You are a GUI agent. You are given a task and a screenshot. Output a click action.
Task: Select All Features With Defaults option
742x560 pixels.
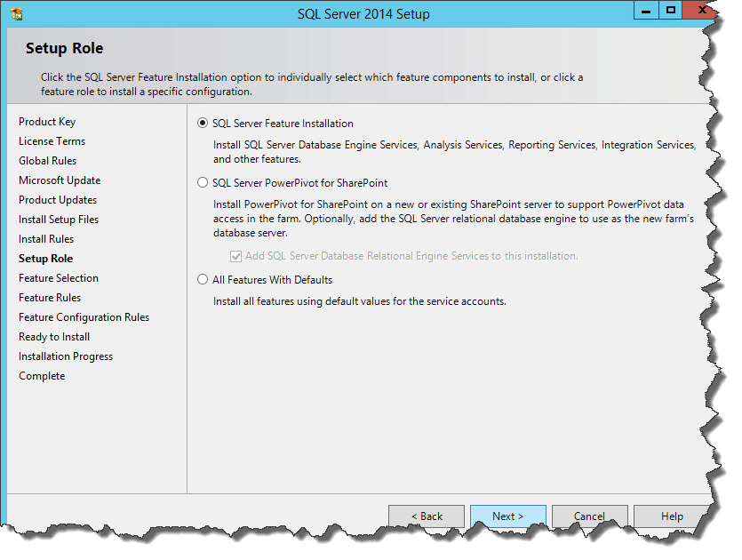click(x=203, y=280)
